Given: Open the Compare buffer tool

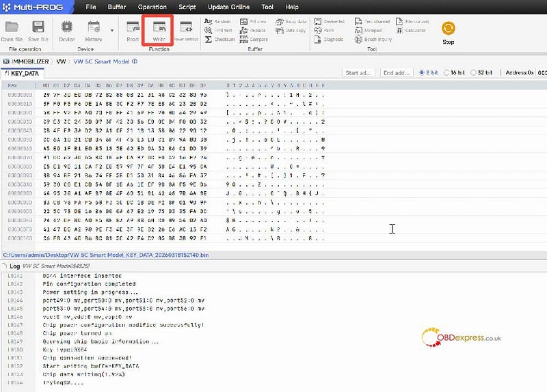Looking at the screenshot, I should 254,40.
